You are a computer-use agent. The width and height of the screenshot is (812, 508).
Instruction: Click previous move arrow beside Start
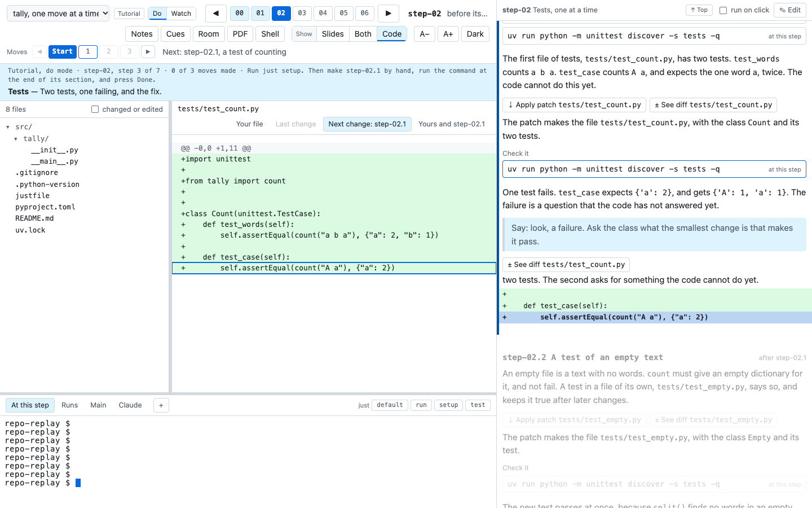(39, 52)
